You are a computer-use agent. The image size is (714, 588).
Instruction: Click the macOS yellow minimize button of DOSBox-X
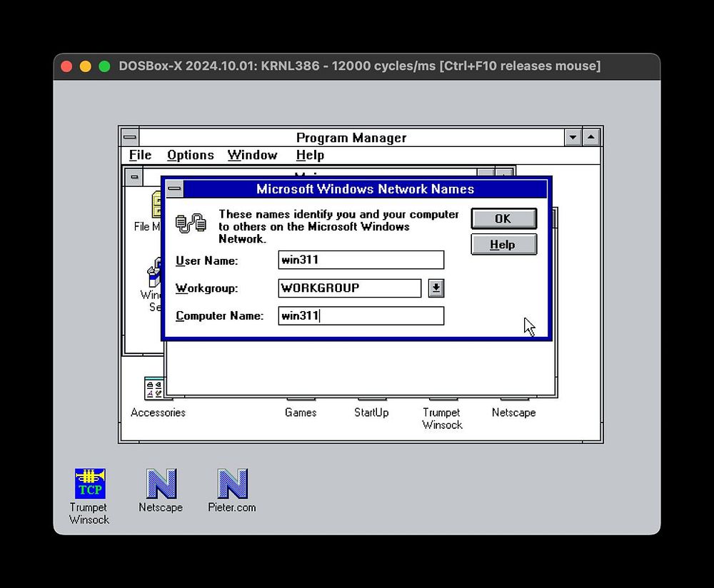click(86, 66)
